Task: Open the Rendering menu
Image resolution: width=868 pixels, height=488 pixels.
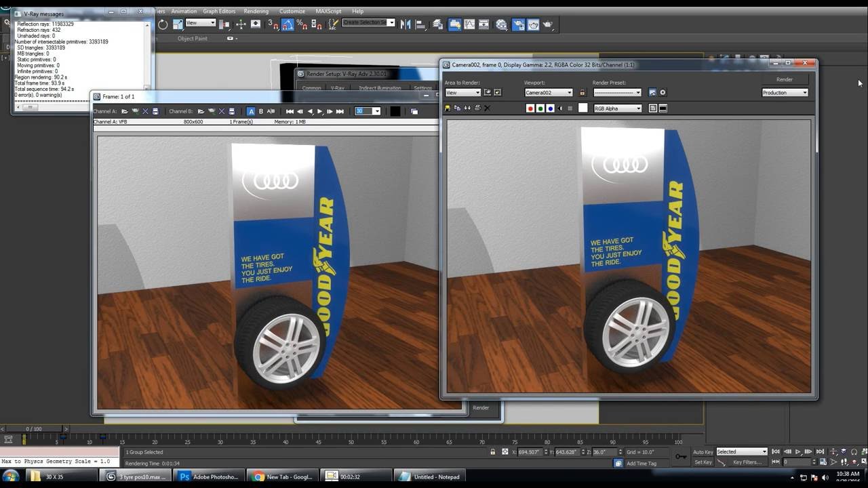Action: point(256,11)
